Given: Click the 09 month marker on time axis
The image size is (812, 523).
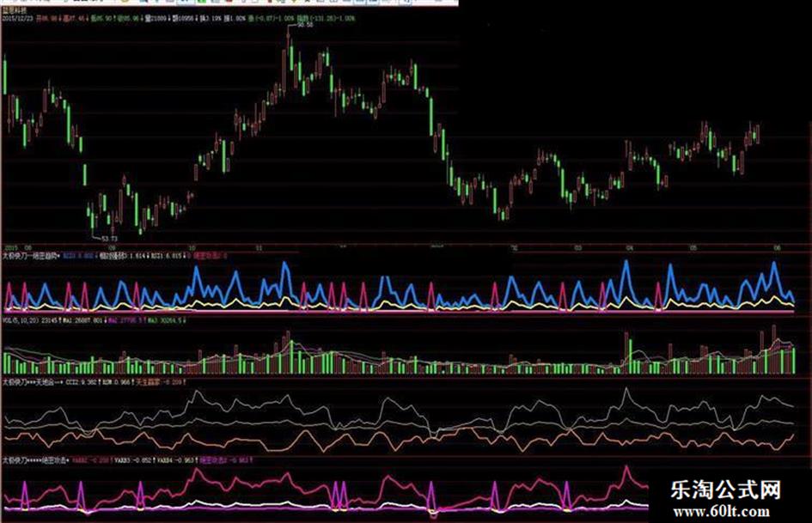Looking at the screenshot, I should [x=113, y=248].
